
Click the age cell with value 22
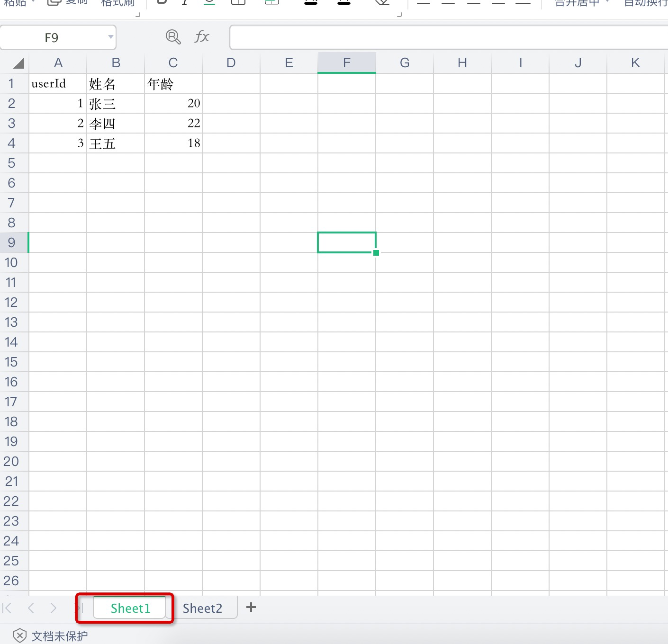pos(173,124)
